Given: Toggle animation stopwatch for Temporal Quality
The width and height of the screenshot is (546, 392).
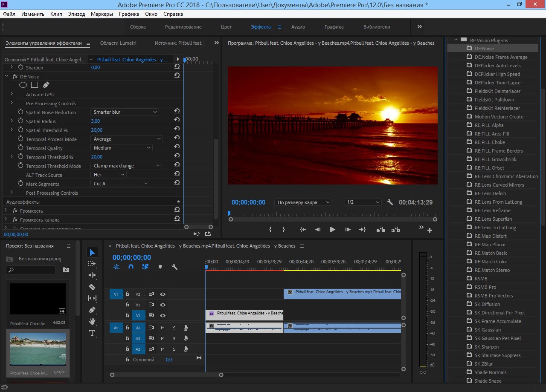Looking at the screenshot, I should pyautogui.click(x=21, y=148).
